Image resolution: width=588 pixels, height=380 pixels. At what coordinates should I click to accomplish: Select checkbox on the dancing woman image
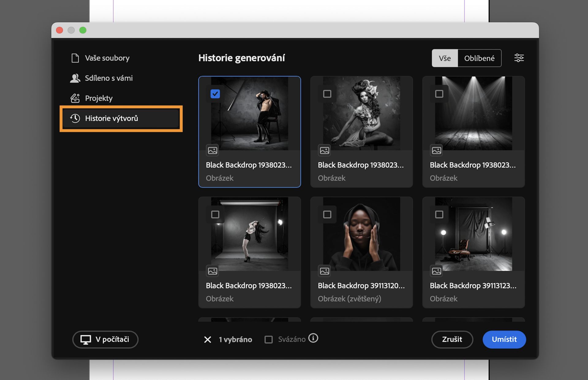point(215,214)
